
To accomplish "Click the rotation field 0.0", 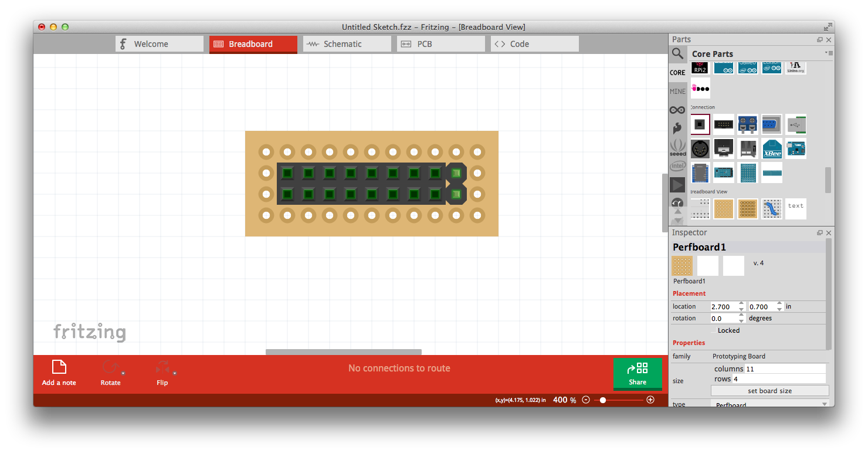I will coord(724,318).
